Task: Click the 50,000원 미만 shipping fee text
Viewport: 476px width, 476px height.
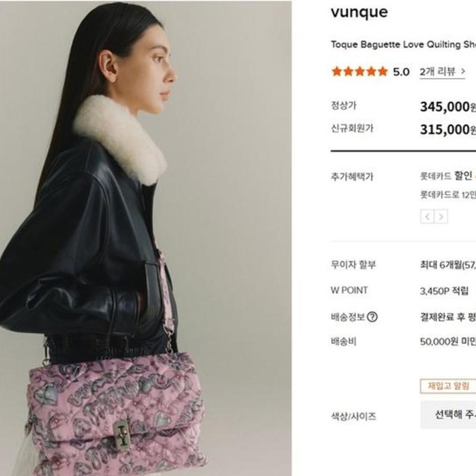Action: [448, 342]
